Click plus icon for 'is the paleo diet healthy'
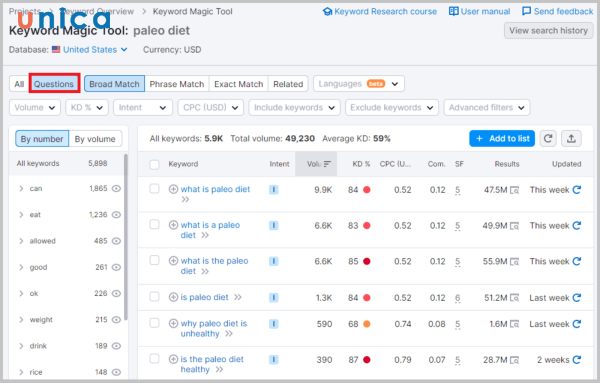This screenshot has width=600, height=383. pyautogui.click(x=173, y=359)
